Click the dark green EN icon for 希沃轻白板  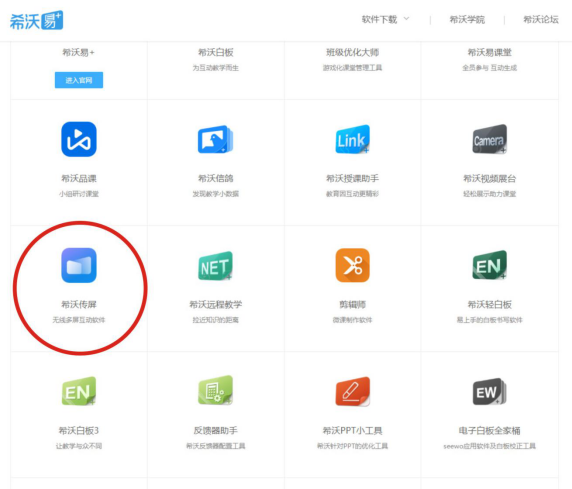(x=490, y=265)
